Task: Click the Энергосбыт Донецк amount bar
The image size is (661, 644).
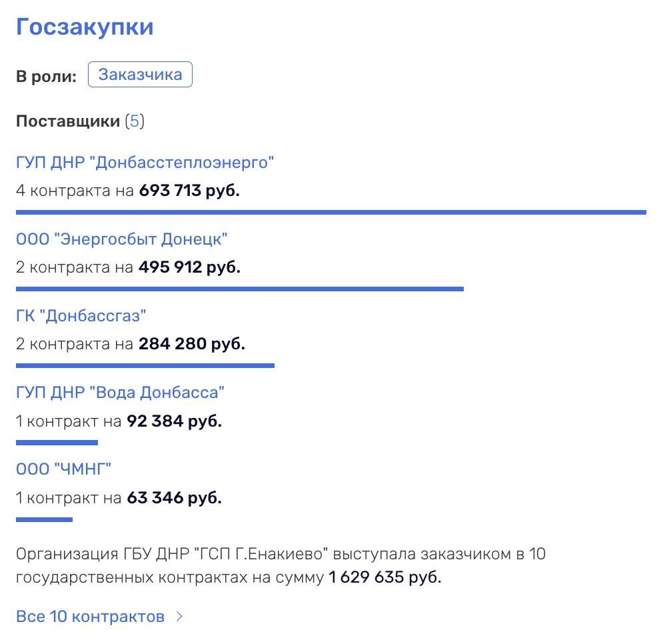Action: [x=239, y=289]
